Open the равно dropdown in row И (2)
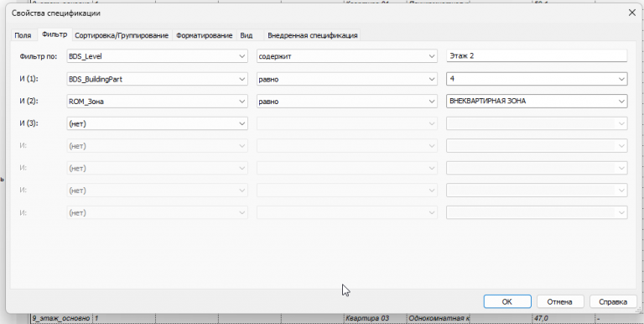 point(346,102)
